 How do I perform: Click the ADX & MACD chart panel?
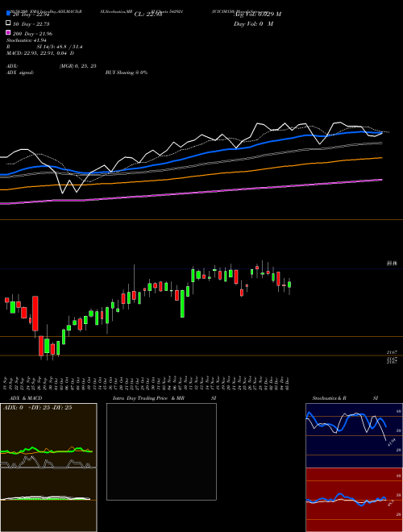coord(48,468)
